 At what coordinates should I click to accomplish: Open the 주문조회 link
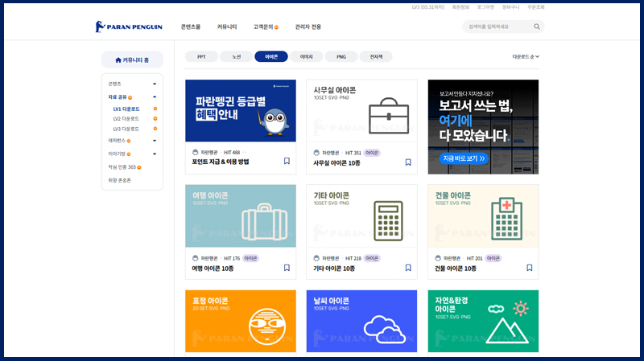pos(535,7)
